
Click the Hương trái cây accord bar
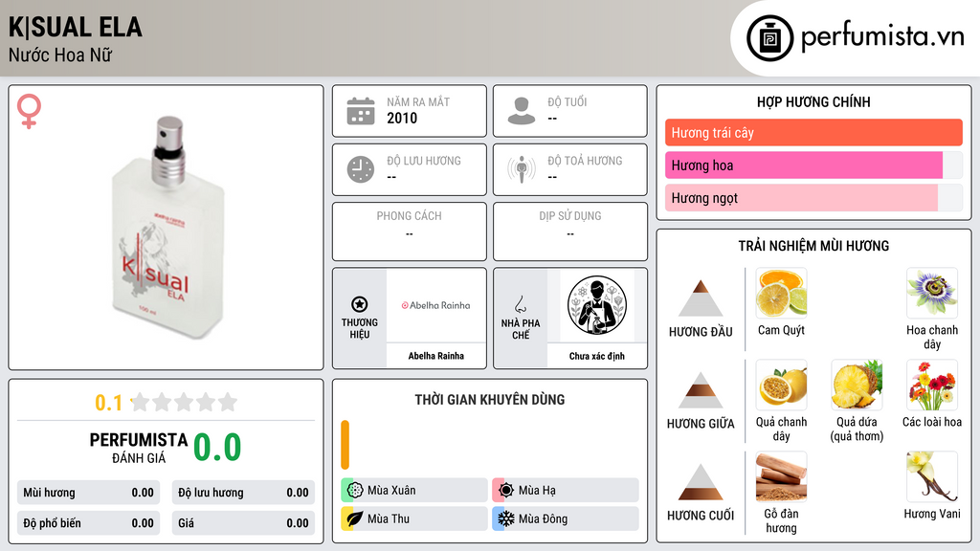813,132
